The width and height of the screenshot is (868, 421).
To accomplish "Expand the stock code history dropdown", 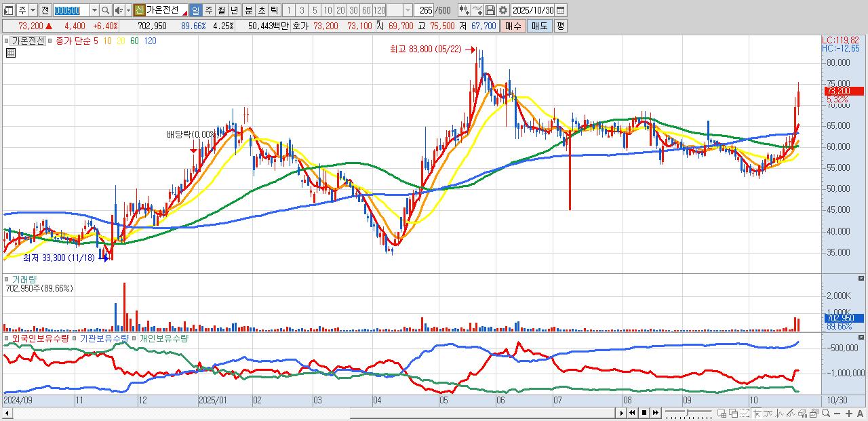I will [x=94, y=10].
